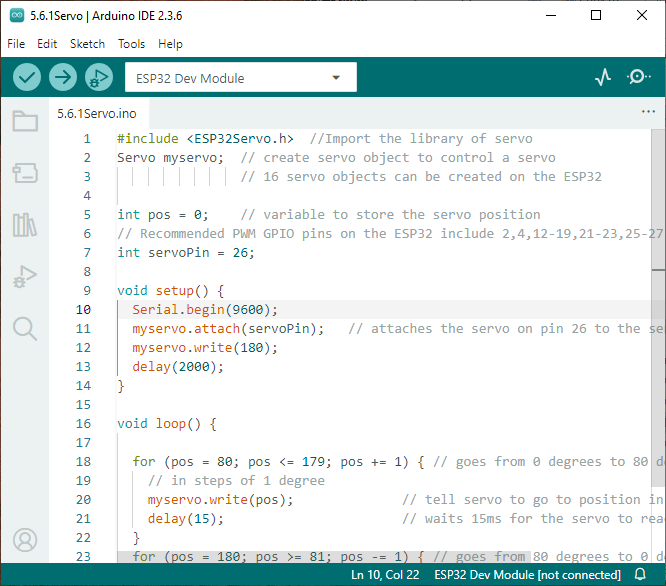Open the Search sidebar panel
666x586 pixels.
point(25,329)
